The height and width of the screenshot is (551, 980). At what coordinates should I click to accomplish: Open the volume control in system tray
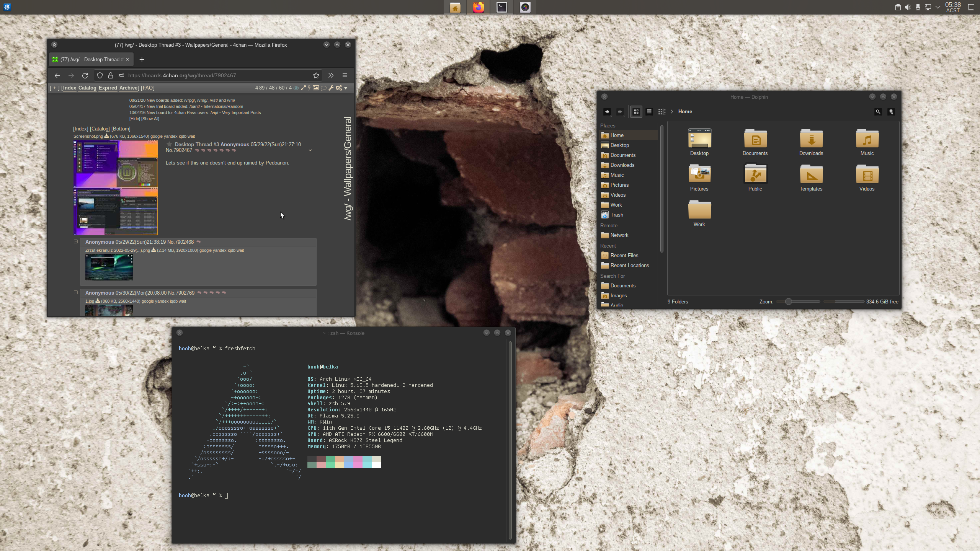click(x=908, y=7)
